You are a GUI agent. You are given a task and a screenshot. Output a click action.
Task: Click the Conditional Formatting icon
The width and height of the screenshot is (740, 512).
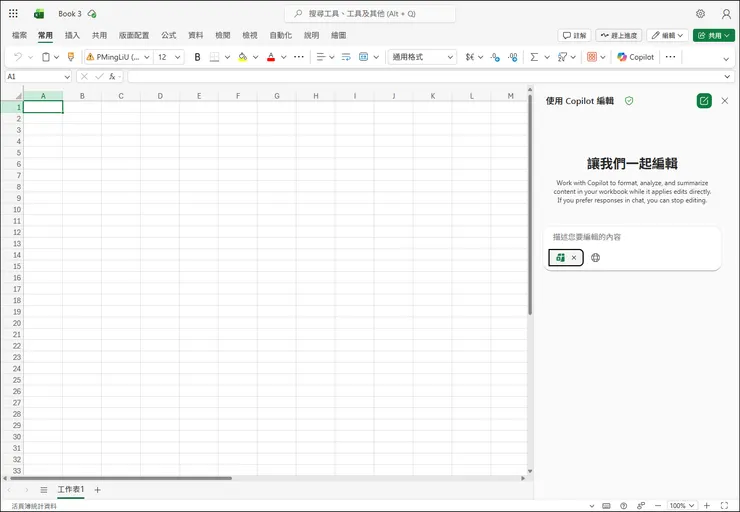pyautogui.click(x=591, y=57)
